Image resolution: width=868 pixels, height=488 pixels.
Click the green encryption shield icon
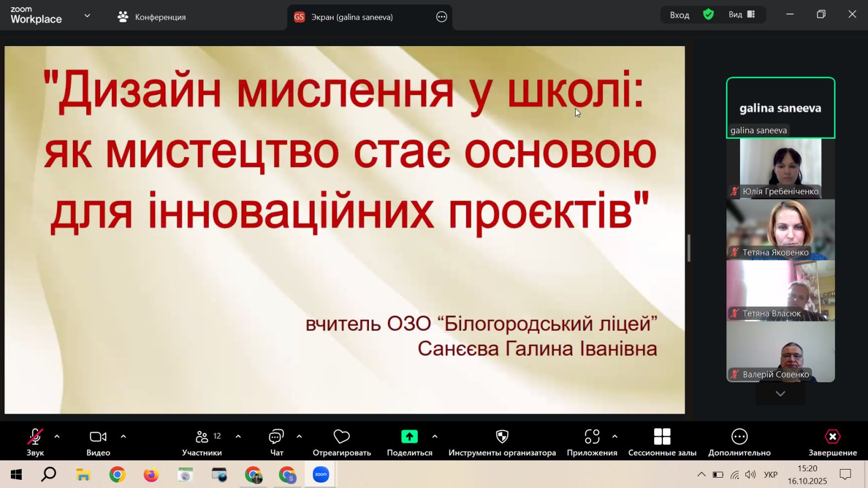pyautogui.click(x=708, y=15)
